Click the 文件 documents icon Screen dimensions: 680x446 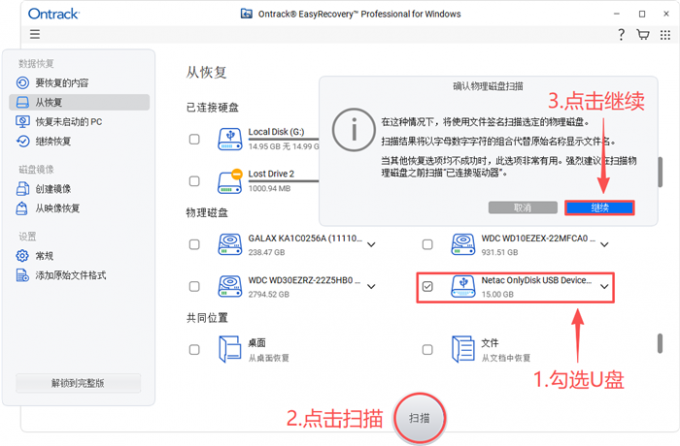pyautogui.click(x=463, y=349)
